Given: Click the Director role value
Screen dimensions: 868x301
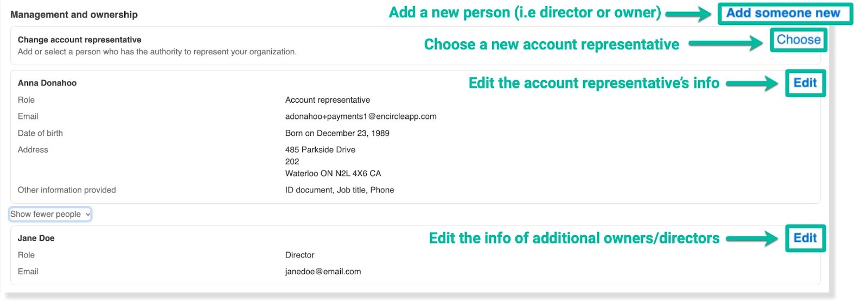Looking at the screenshot, I should 299,255.
